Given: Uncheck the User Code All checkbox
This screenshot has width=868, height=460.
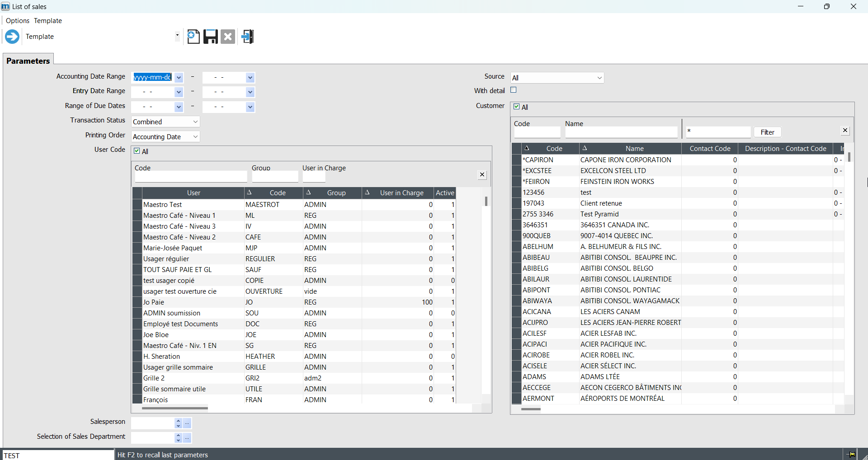Looking at the screenshot, I should [137, 151].
